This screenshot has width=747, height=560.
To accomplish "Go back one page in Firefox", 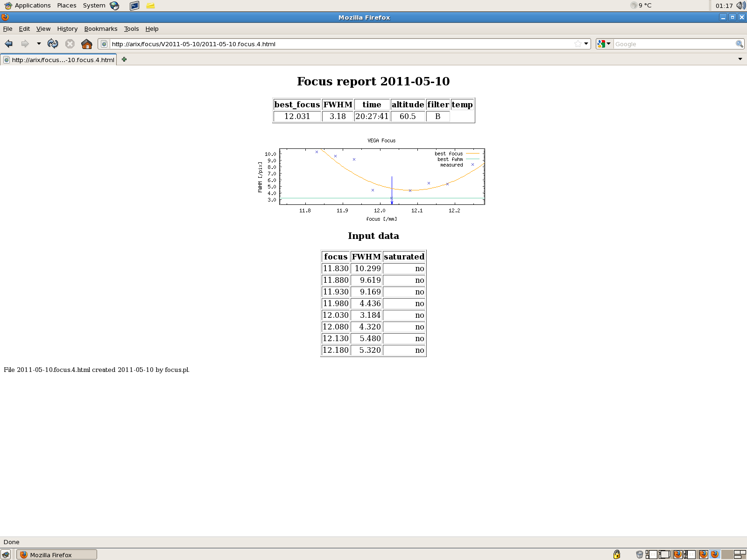I will pyautogui.click(x=8, y=44).
